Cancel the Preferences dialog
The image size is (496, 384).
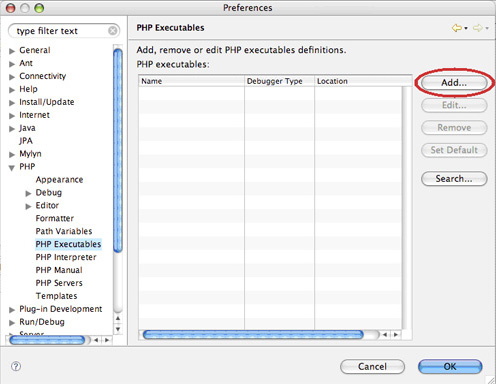[x=372, y=367]
